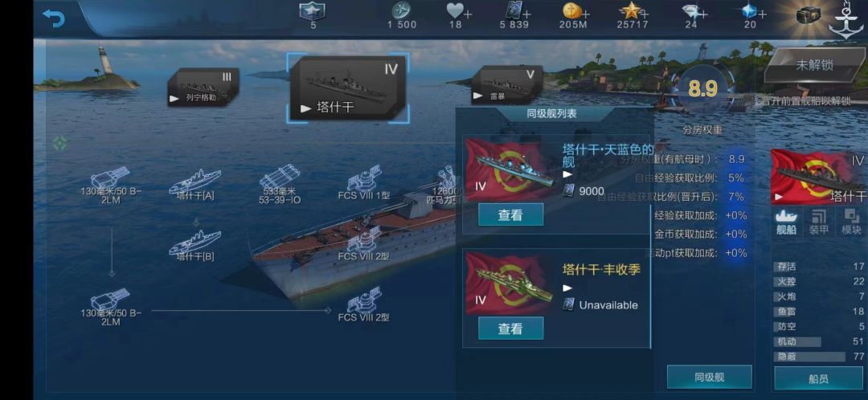Switch to the 模块 tab

[851, 222]
